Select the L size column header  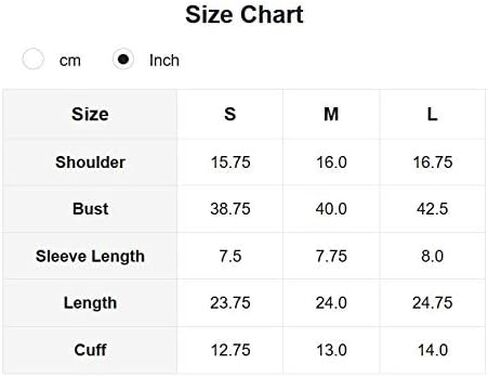coord(432,114)
